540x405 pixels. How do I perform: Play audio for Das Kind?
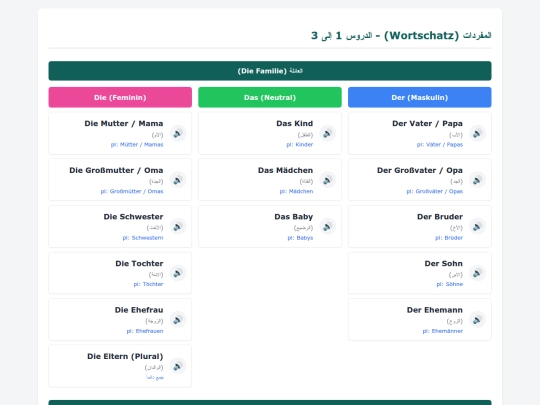pos(328,133)
